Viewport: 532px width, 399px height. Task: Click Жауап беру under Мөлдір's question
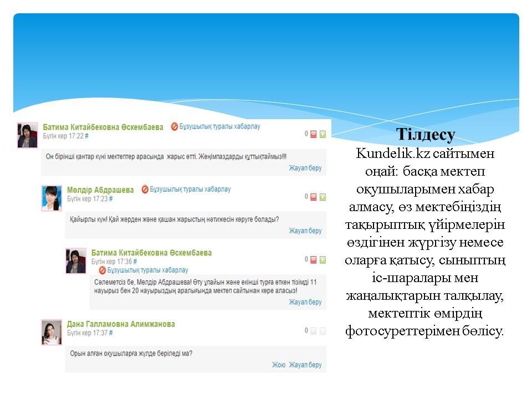click(305, 231)
